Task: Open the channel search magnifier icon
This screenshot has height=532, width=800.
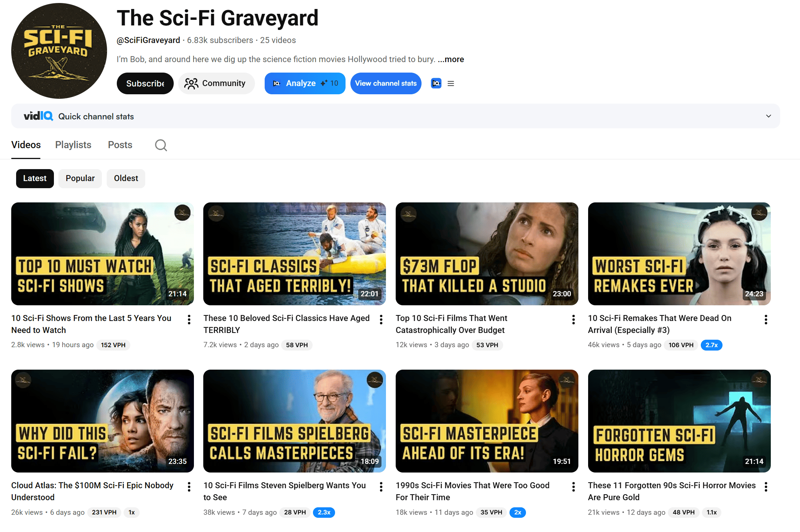Action: tap(161, 145)
